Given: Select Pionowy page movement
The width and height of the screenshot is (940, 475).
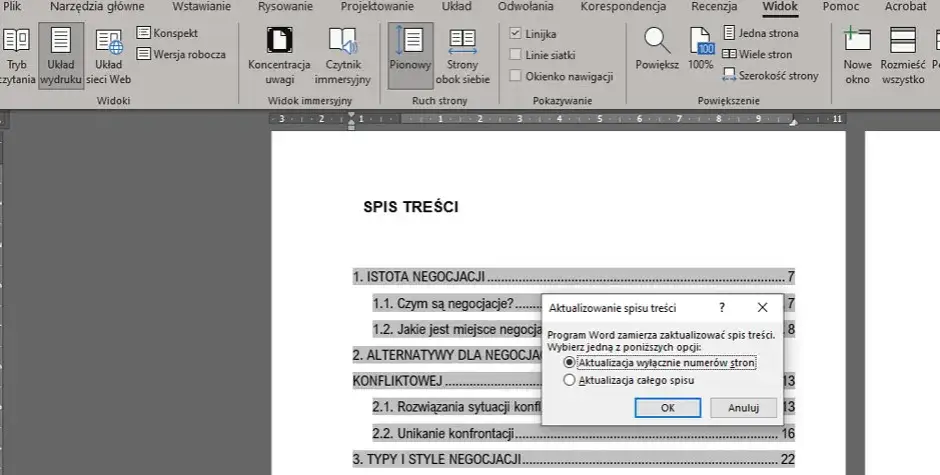Looking at the screenshot, I should click(411, 56).
